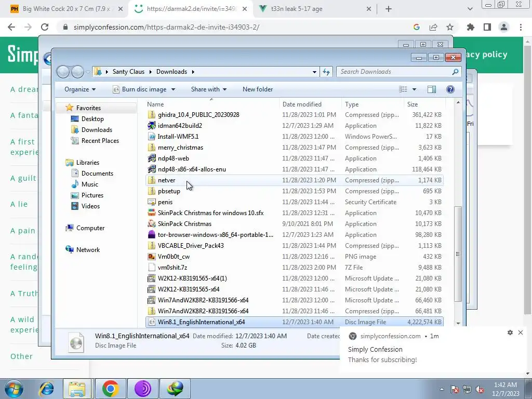Click the Action Center flag in tray
The image size is (532, 399).
tap(454, 389)
